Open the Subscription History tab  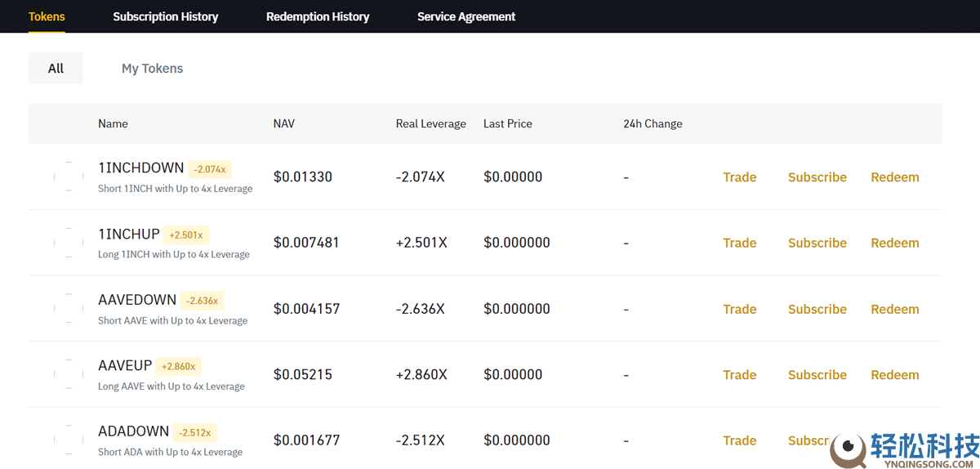(165, 16)
